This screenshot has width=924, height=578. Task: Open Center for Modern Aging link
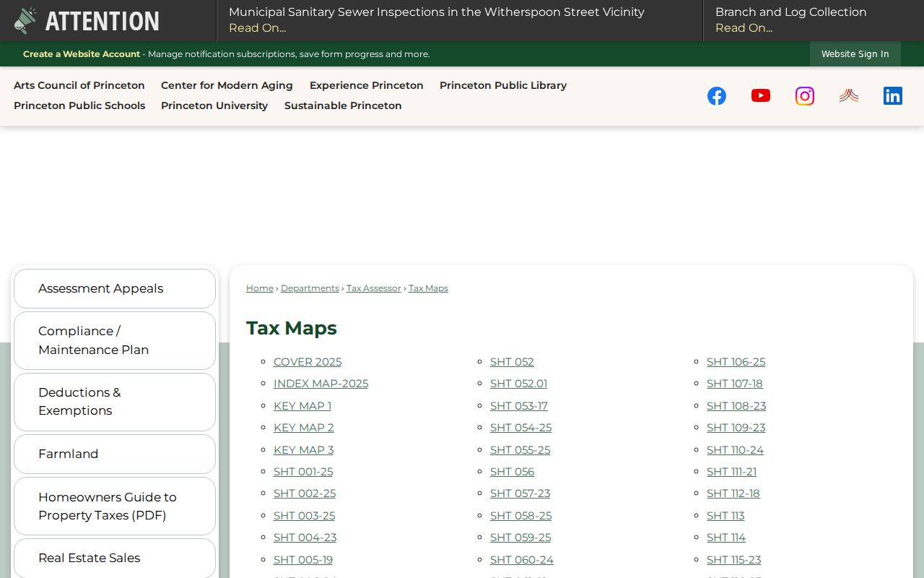click(227, 85)
